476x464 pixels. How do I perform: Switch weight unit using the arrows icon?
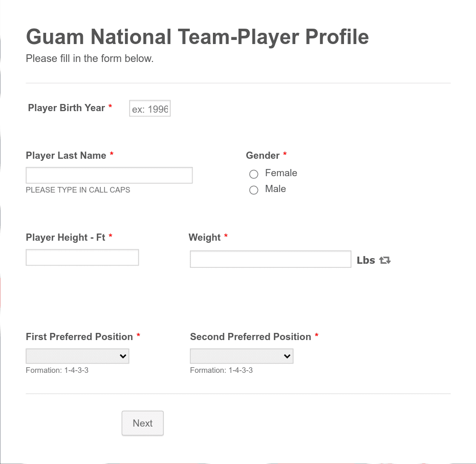coord(384,260)
